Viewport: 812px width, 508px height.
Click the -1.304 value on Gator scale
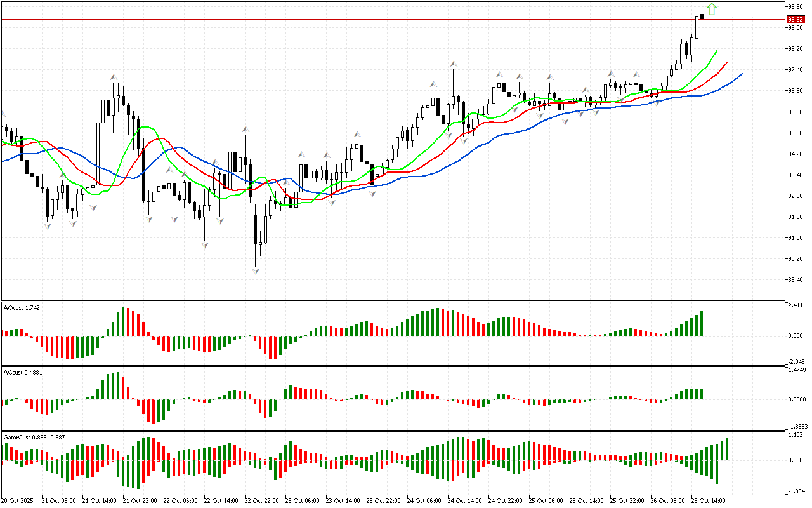point(796,491)
